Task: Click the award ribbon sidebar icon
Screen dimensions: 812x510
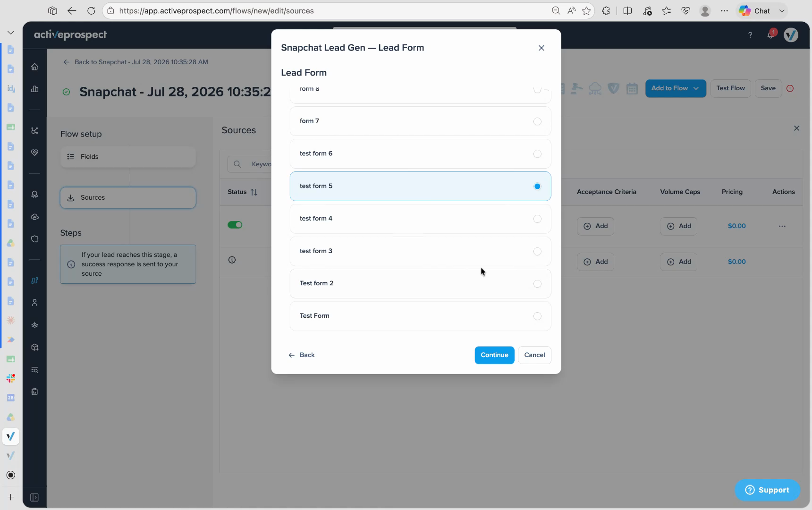Action: click(34, 195)
